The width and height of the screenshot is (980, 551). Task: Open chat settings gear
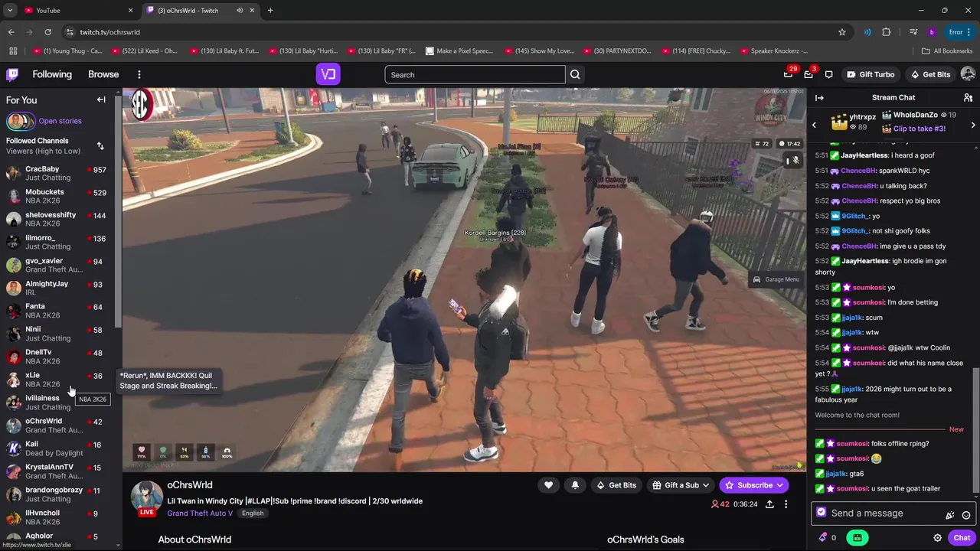(x=937, y=538)
